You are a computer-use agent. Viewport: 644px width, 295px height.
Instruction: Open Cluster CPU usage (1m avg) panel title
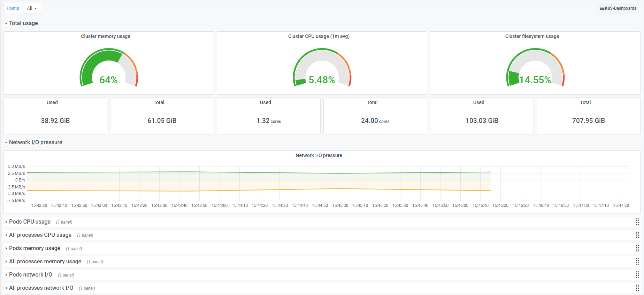(x=319, y=36)
